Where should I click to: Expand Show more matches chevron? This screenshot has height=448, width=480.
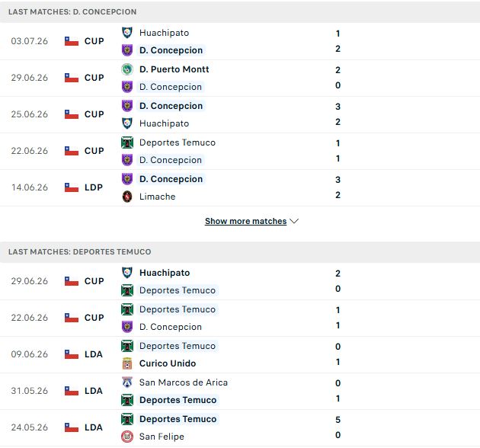click(x=294, y=221)
